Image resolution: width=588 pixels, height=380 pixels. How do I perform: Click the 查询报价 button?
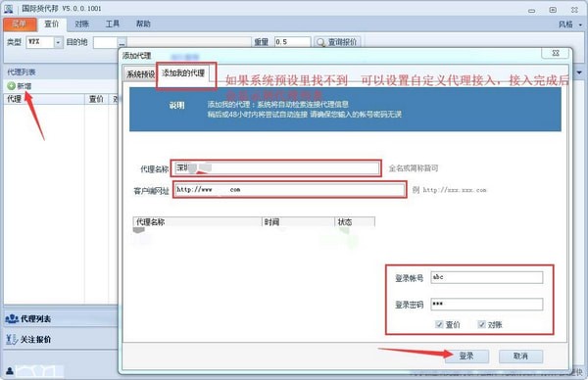pyautogui.click(x=336, y=42)
